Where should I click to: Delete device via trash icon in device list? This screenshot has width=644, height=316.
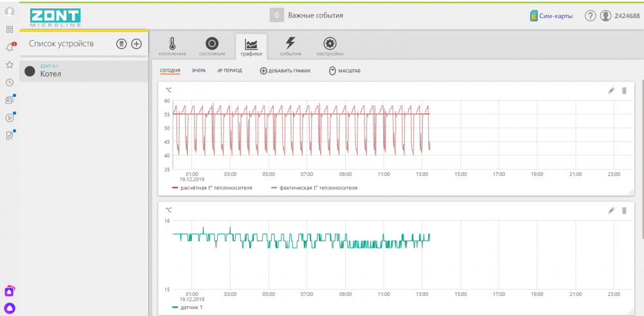pos(121,44)
